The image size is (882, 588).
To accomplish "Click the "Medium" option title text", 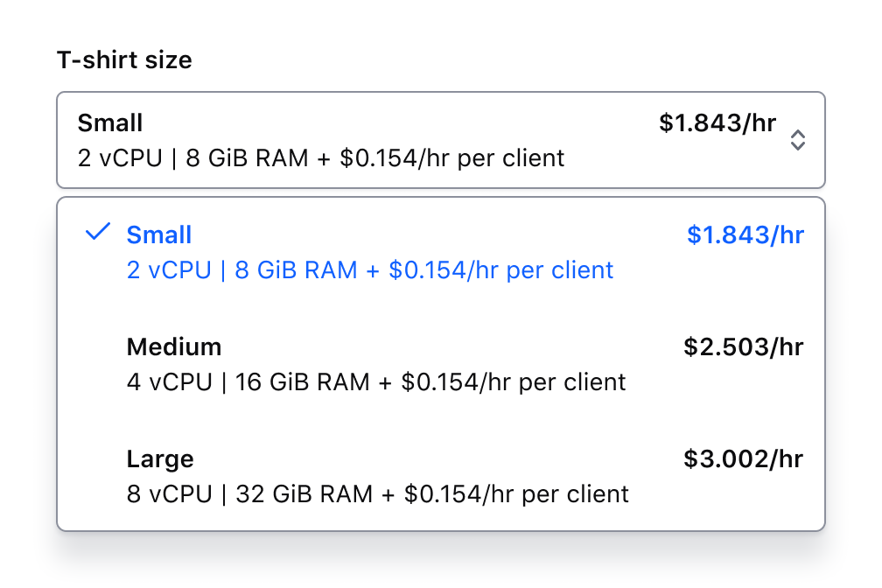I will click(x=174, y=347).
